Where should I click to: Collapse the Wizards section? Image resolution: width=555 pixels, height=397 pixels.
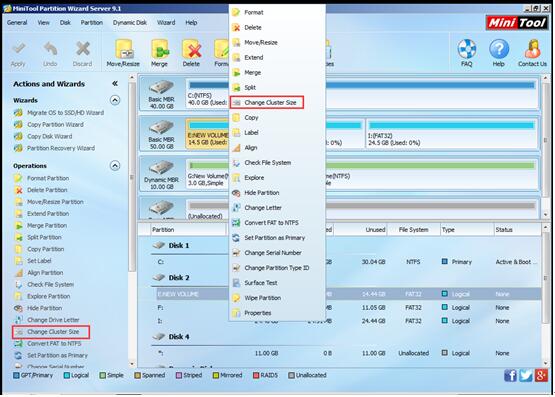(x=115, y=100)
